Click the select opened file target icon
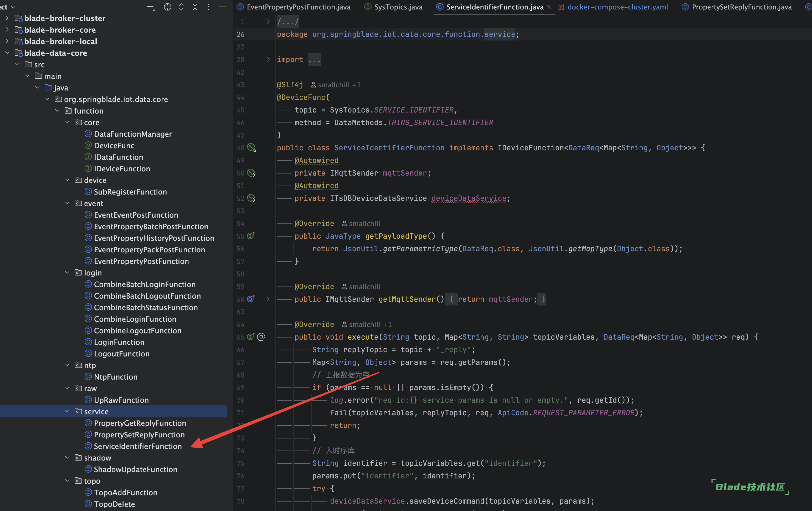This screenshot has height=511, width=812. [x=168, y=7]
